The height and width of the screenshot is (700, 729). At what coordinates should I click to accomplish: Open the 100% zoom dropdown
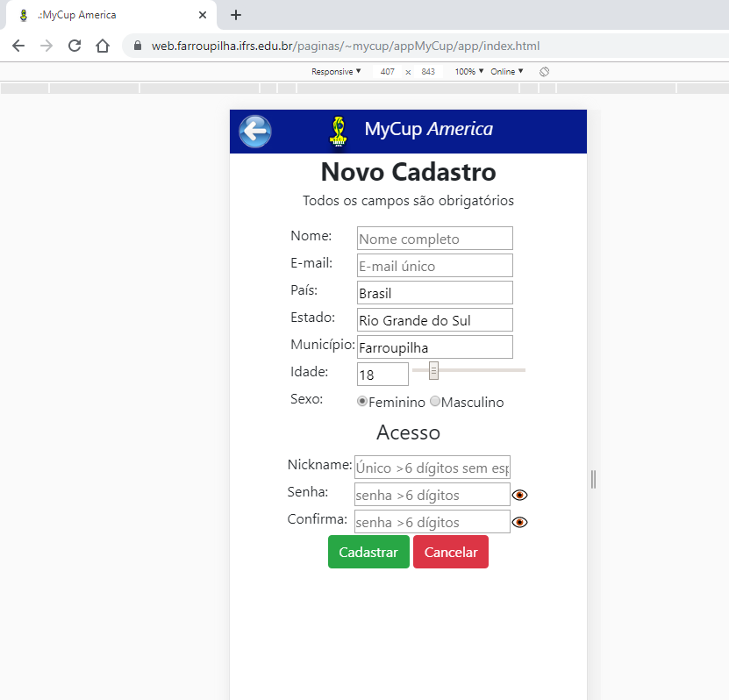pos(469,71)
